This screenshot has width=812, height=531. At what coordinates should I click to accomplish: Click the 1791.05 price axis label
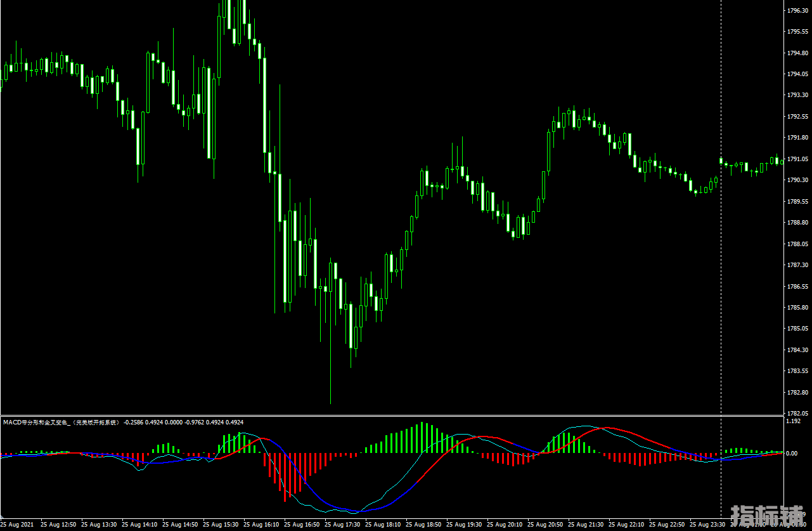[x=796, y=159]
